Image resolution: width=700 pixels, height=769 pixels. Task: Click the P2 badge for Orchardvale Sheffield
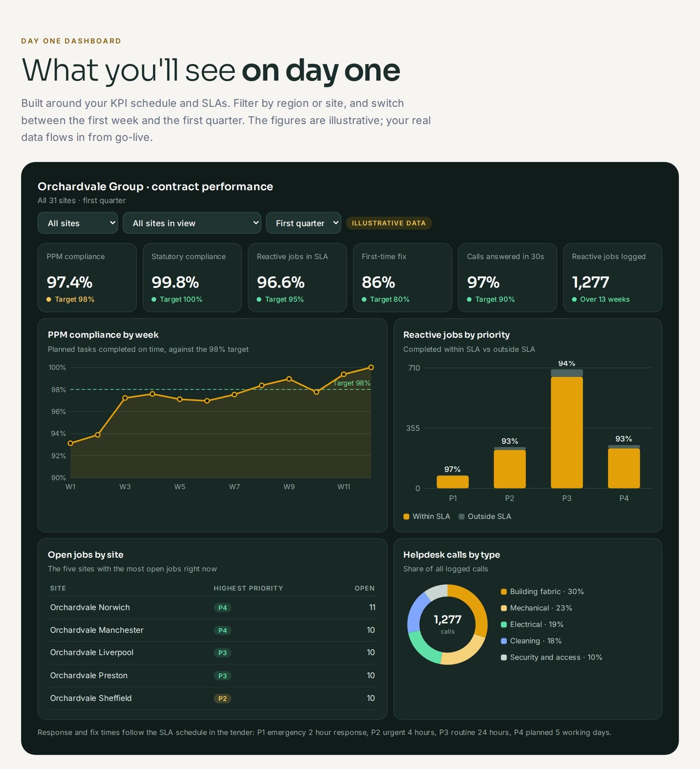click(222, 699)
